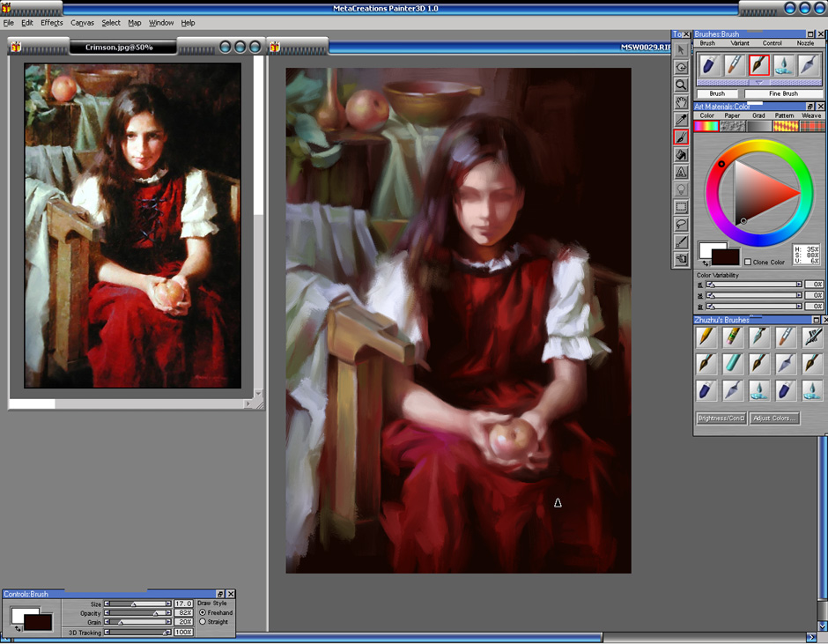Click the Adjust Colors... button
The image size is (828, 644).
[x=774, y=418]
